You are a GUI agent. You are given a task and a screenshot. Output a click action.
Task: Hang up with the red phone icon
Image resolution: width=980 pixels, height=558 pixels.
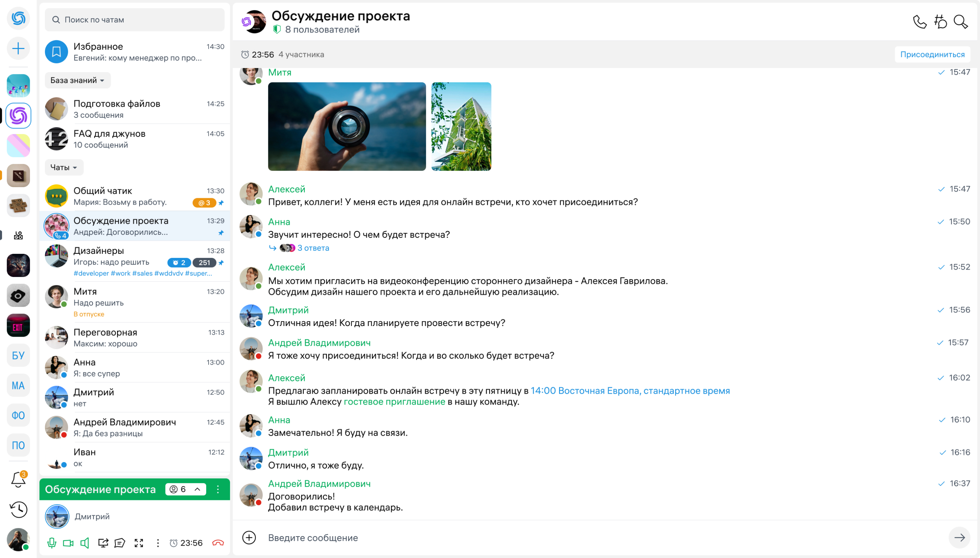point(218,543)
